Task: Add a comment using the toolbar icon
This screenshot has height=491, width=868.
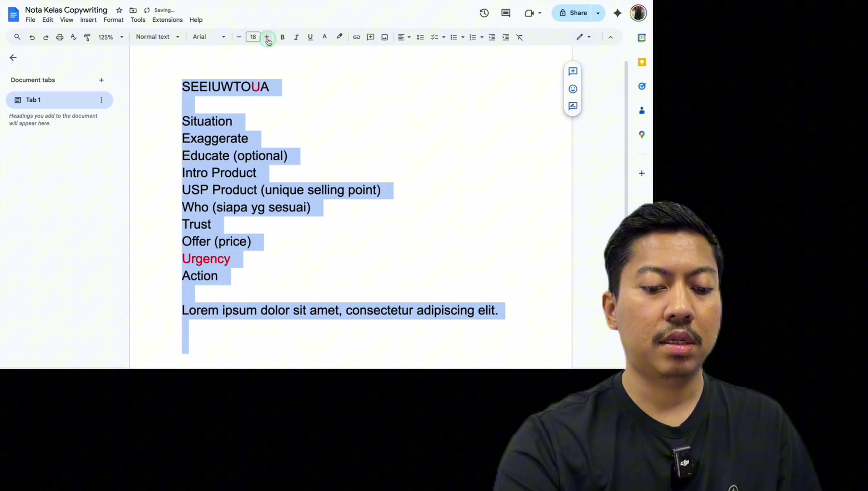Action: (371, 37)
